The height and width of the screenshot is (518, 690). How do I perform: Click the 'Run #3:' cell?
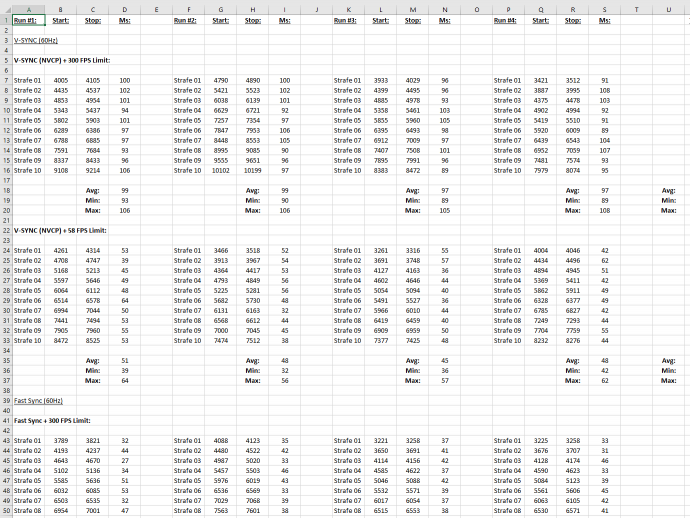pyautogui.click(x=349, y=20)
